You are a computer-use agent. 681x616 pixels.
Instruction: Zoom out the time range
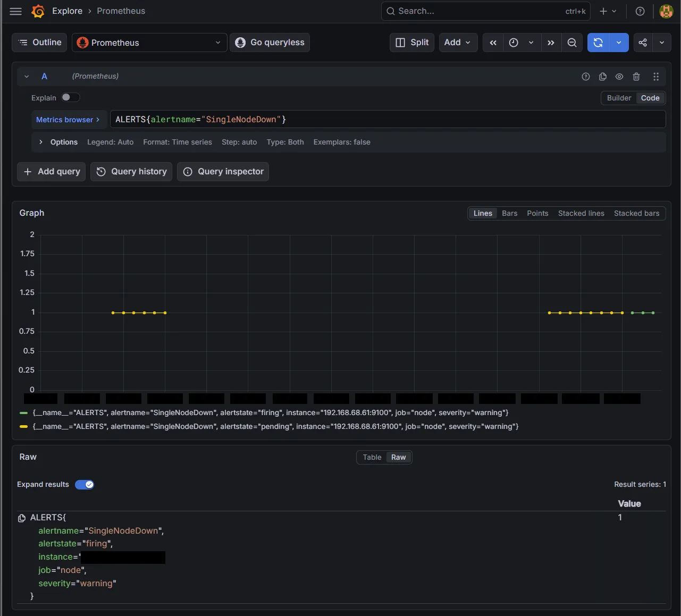click(572, 43)
